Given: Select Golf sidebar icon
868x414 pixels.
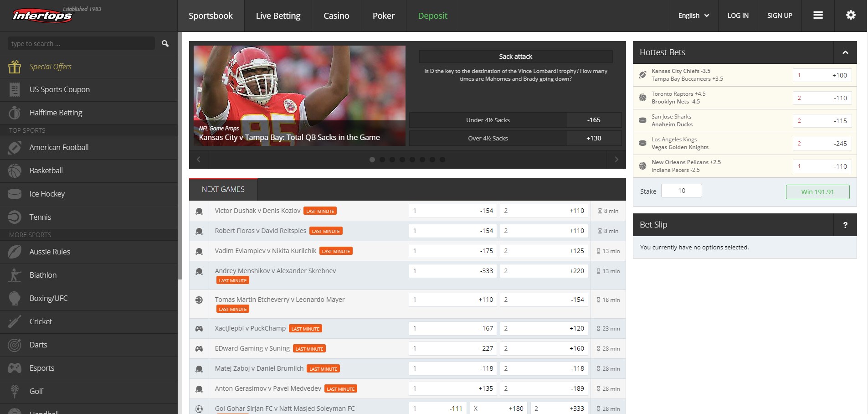Looking at the screenshot, I should click(x=15, y=391).
